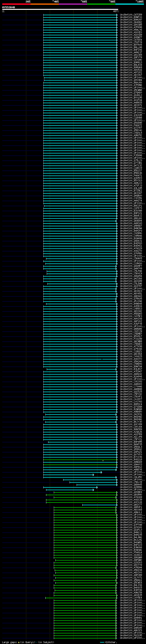The image size is (146, 644).
Task: Click the orange ~40% identity legend segment
Action: click(45, 4)
